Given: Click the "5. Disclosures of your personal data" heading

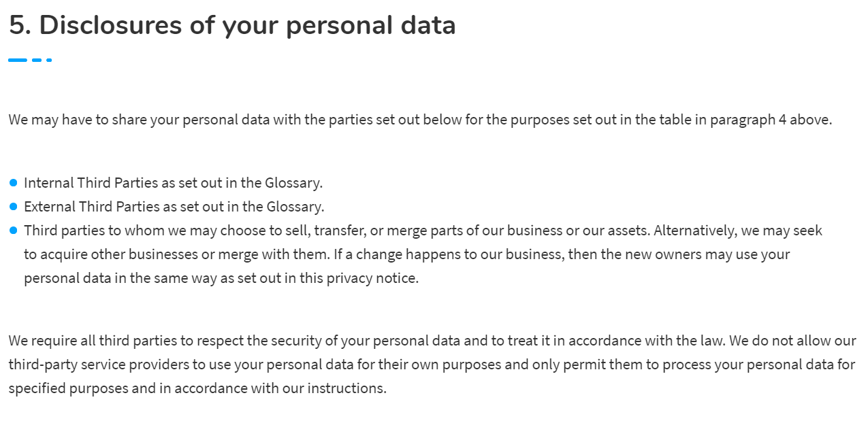Looking at the screenshot, I should point(232,26).
